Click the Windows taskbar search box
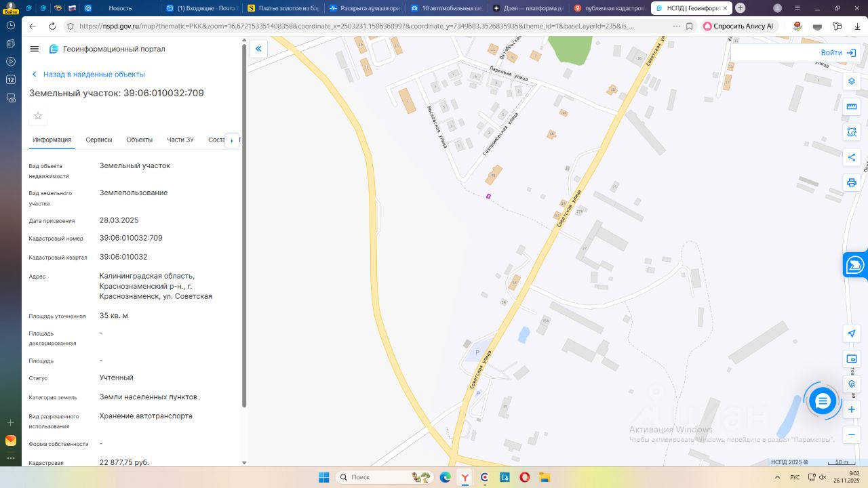 tap(384, 477)
